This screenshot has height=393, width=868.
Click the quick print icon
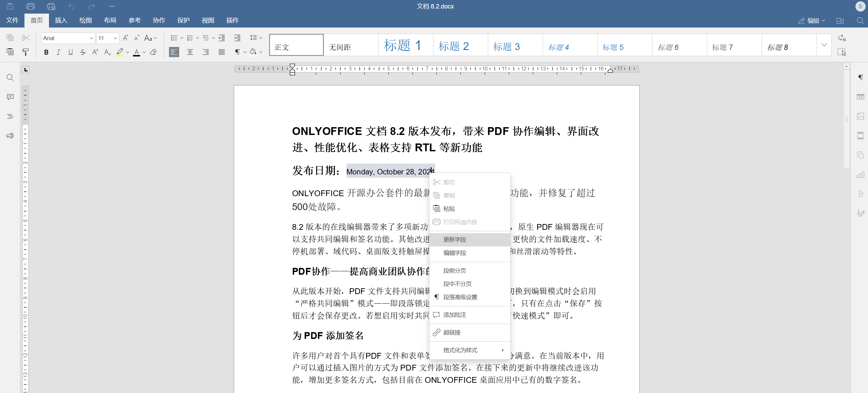[51, 6]
